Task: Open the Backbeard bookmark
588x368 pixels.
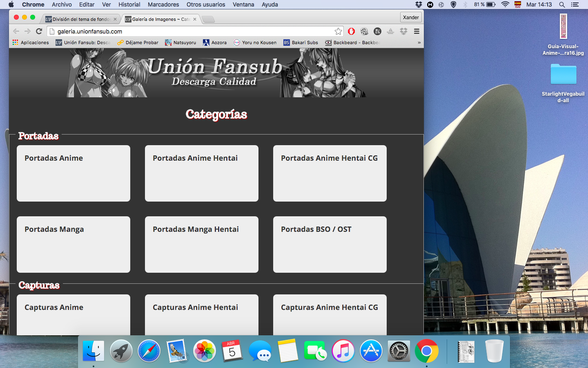Action: (x=352, y=43)
